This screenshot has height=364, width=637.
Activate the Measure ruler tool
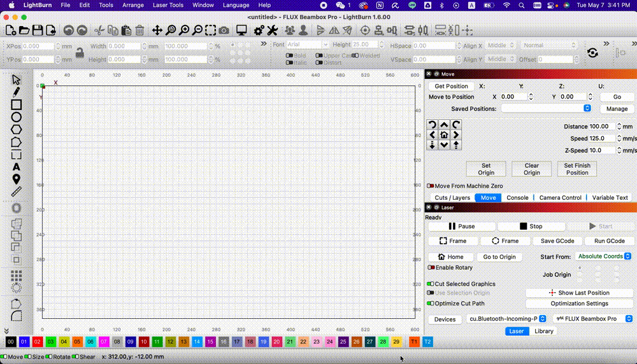click(17, 191)
